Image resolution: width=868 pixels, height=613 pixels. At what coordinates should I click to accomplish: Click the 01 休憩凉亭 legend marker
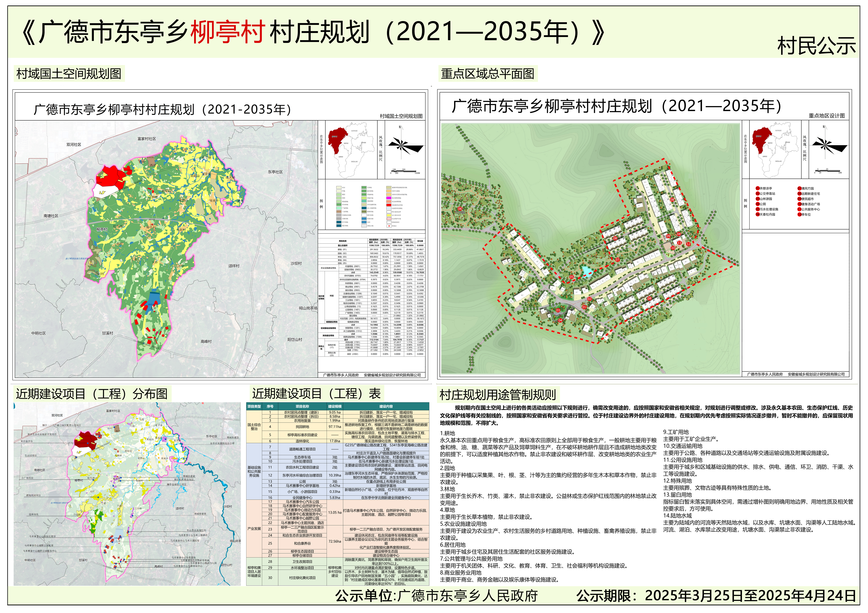(758, 188)
